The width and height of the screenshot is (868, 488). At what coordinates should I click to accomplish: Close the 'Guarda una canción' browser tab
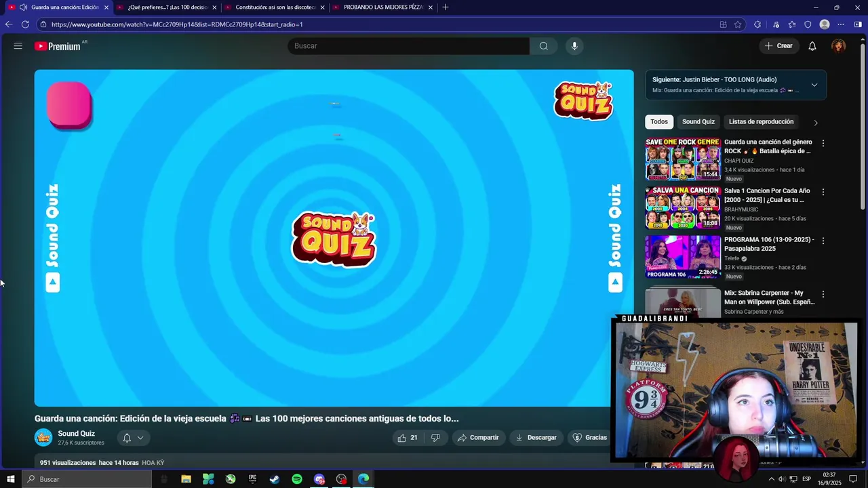[x=106, y=7]
